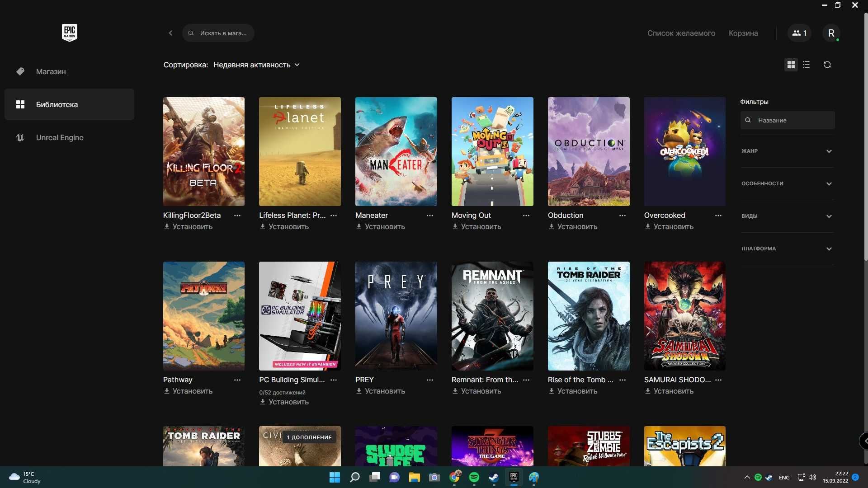The width and height of the screenshot is (868, 488).
Task: Install Rise of the Tomb Raider
Action: [573, 391]
